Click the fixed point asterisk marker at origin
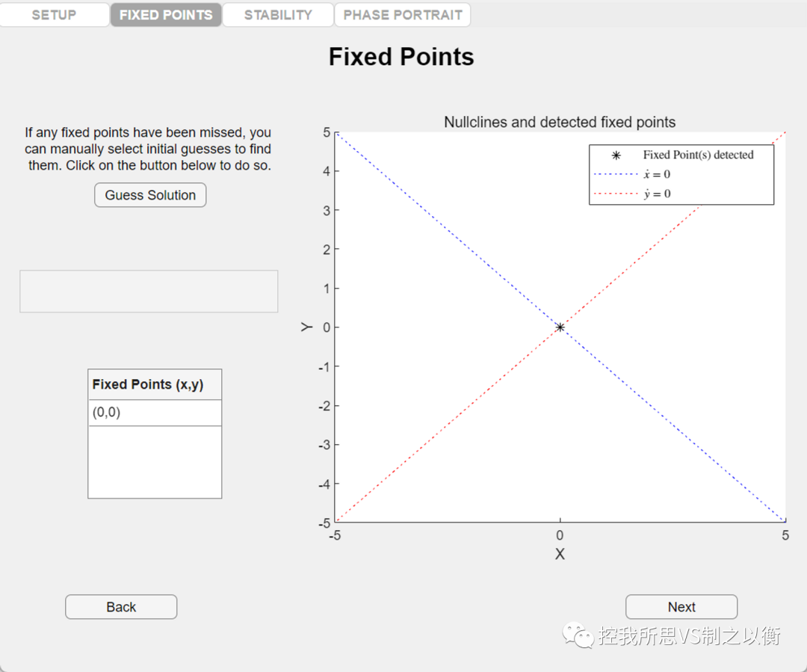This screenshot has width=807, height=672. (x=560, y=327)
